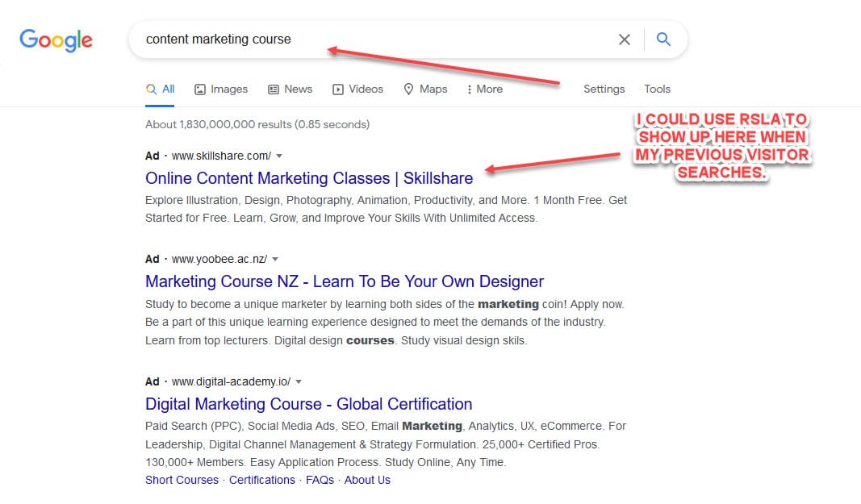Click Skillshare description starting 'Explore Illustration'
The height and width of the screenshot is (504, 861).
pyautogui.click(x=386, y=209)
